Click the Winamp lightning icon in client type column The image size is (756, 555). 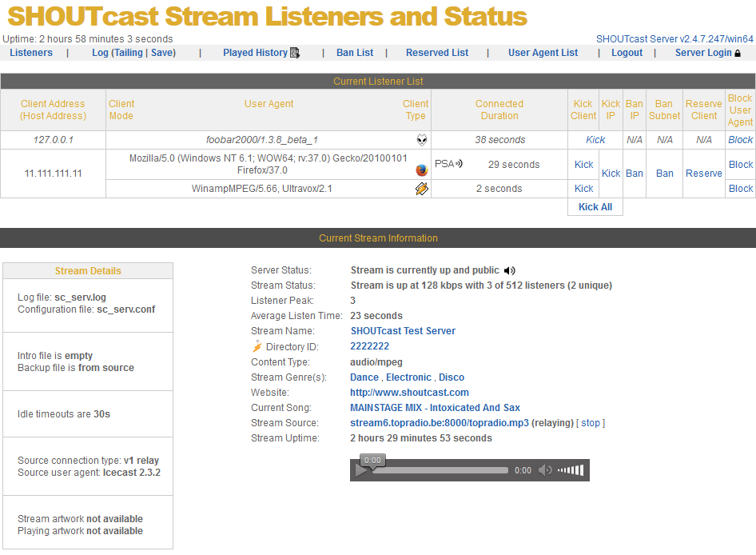pyautogui.click(x=422, y=189)
